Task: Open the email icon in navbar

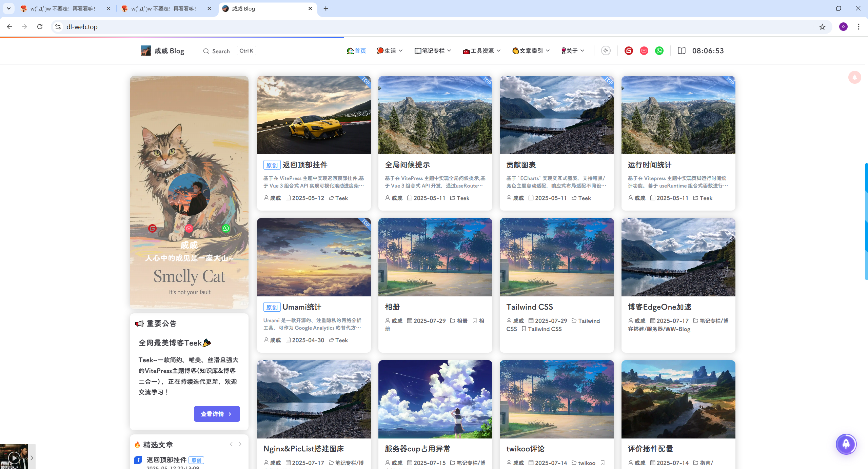Action: 644,51
